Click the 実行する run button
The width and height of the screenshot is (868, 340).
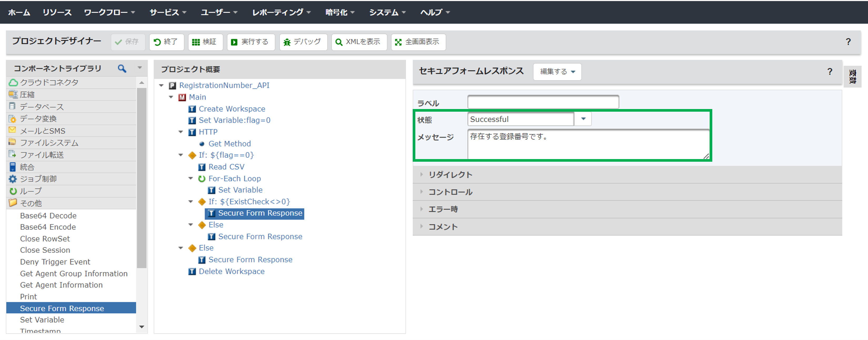tap(251, 42)
